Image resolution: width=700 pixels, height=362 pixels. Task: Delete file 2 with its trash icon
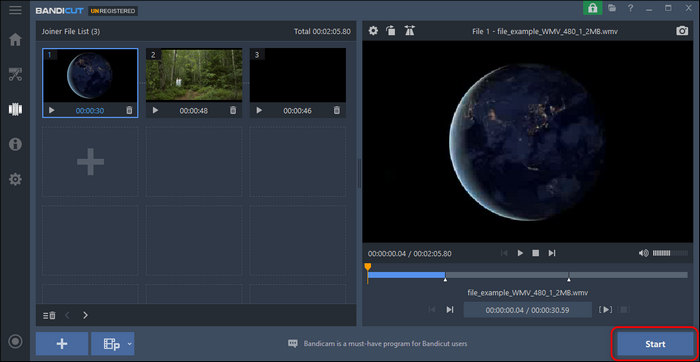(x=233, y=110)
